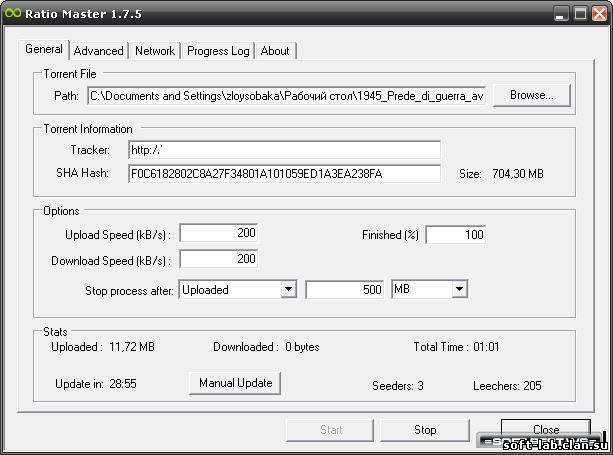Close the window with the red X
Screen dimensions: 613x455
pos(599,14)
